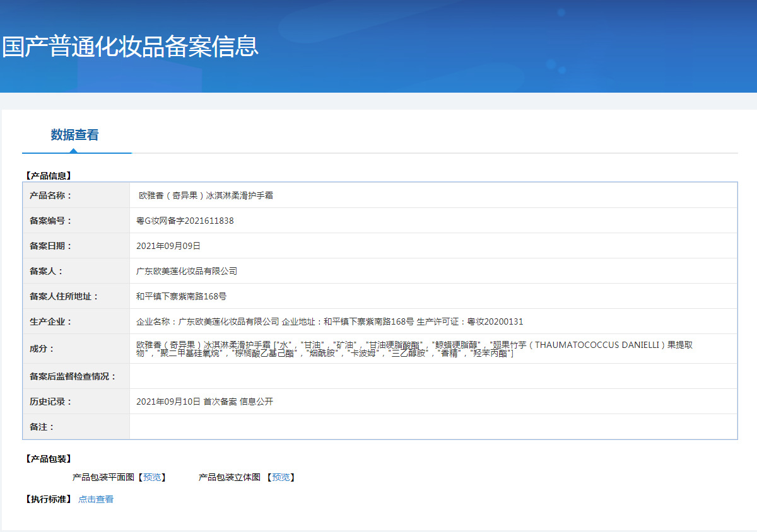Select history entry 2021年09月10日 首次备案 信息公开
The height and width of the screenshot is (532, 757).
(204, 402)
